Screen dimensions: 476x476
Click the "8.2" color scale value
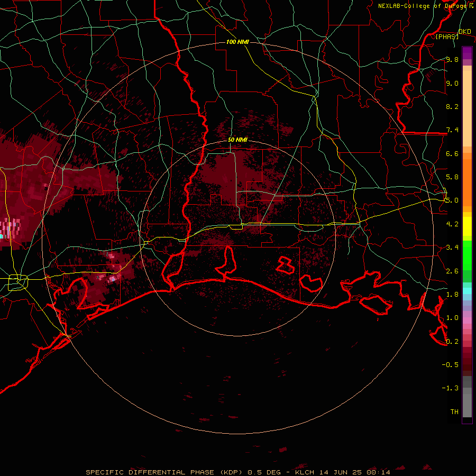(x=452, y=106)
